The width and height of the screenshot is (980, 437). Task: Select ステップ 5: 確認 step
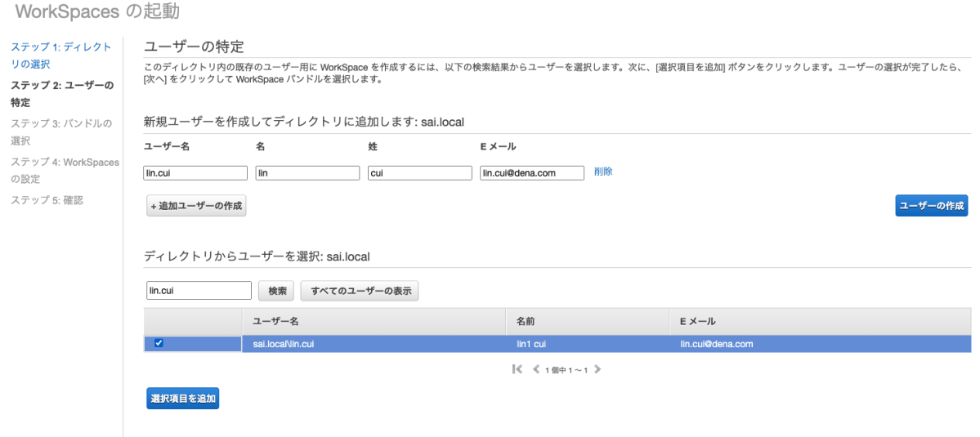[x=47, y=200]
